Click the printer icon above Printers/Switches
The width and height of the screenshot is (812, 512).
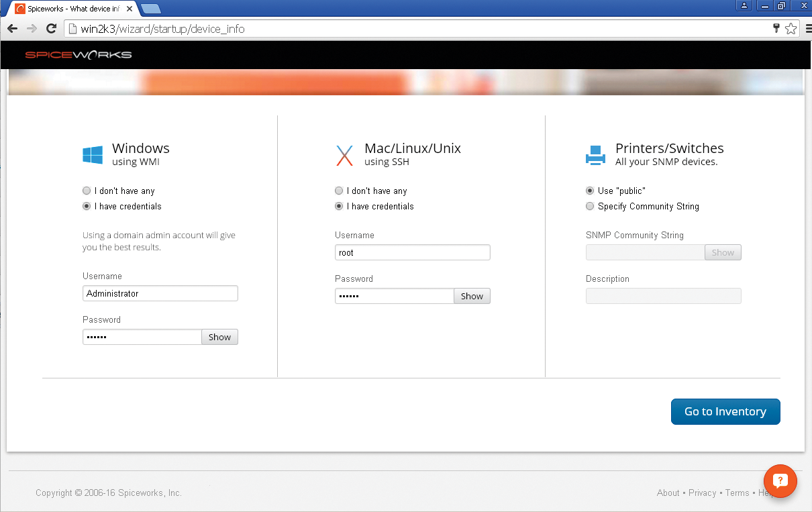click(x=595, y=154)
